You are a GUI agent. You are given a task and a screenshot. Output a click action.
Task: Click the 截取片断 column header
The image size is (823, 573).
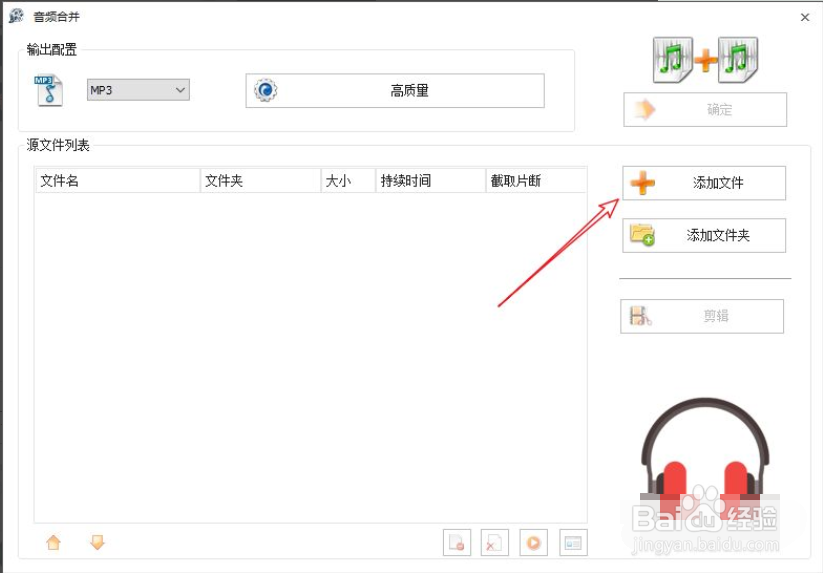(x=536, y=181)
